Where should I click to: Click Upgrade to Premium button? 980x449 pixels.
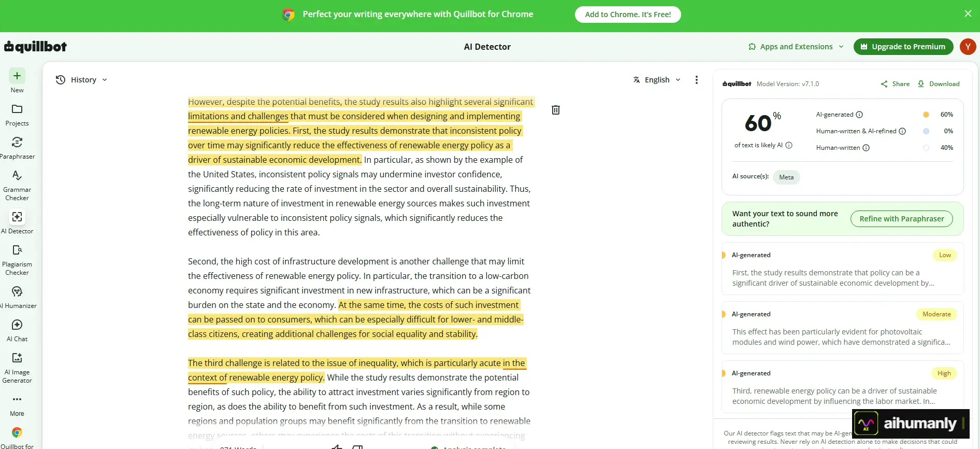[903, 47]
